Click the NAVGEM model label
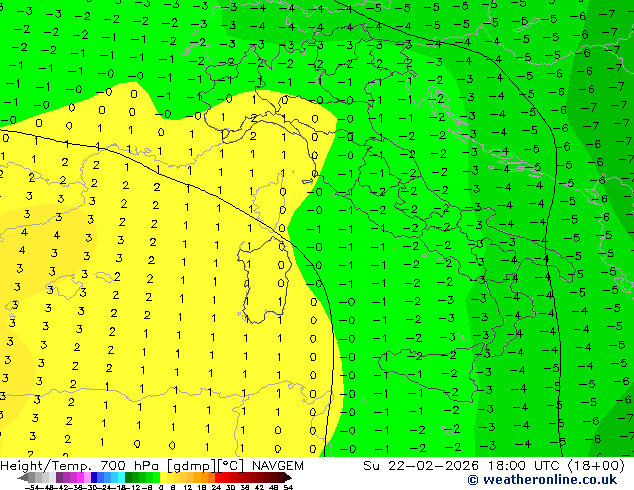Viewport: 634px width, 490px height. [277, 466]
